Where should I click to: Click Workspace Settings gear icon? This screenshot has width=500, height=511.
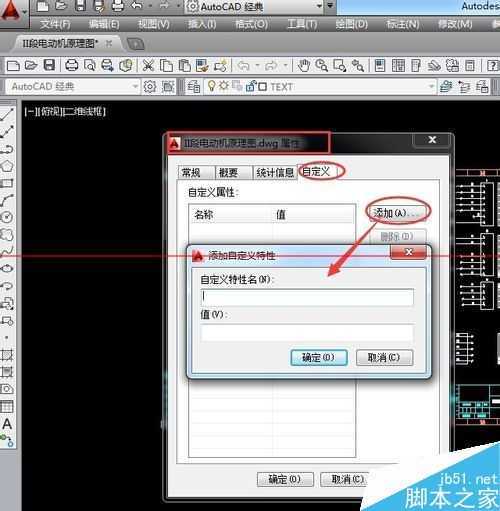[150, 87]
